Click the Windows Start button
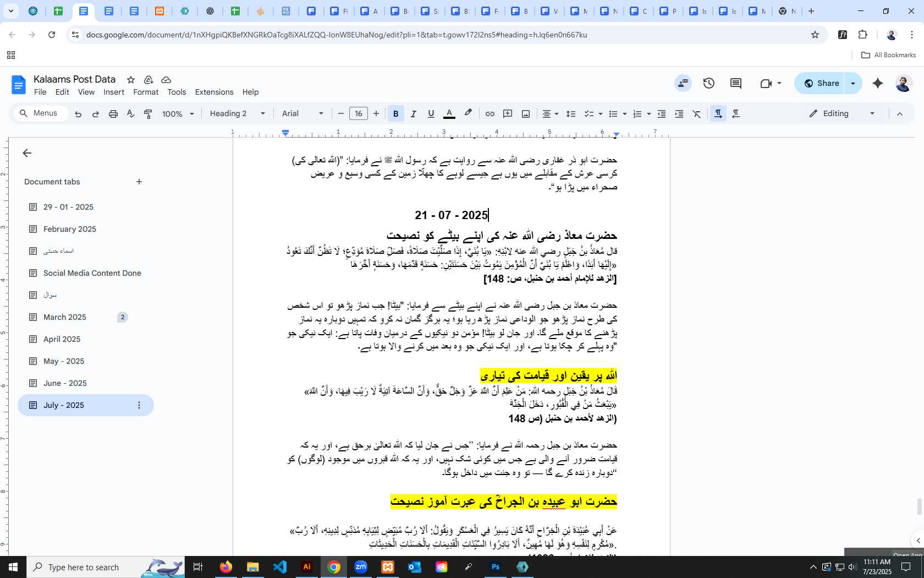The width and height of the screenshot is (924, 578). (x=13, y=567)
